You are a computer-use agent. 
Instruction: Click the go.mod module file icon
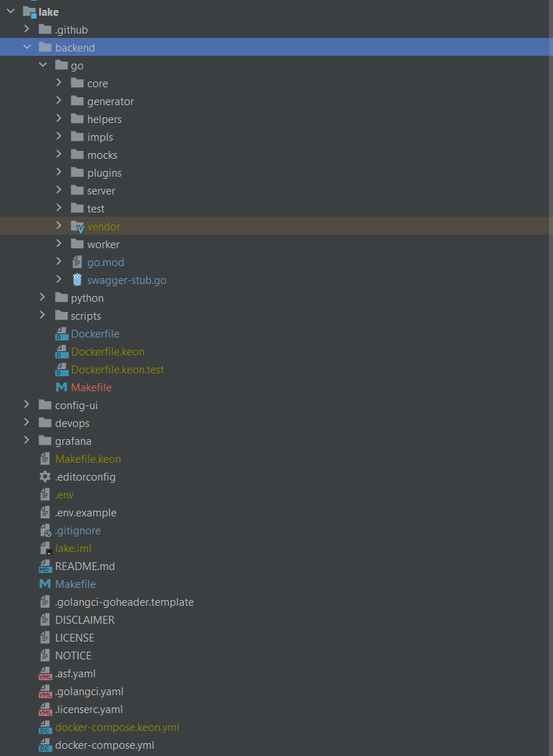click(77, 262)
